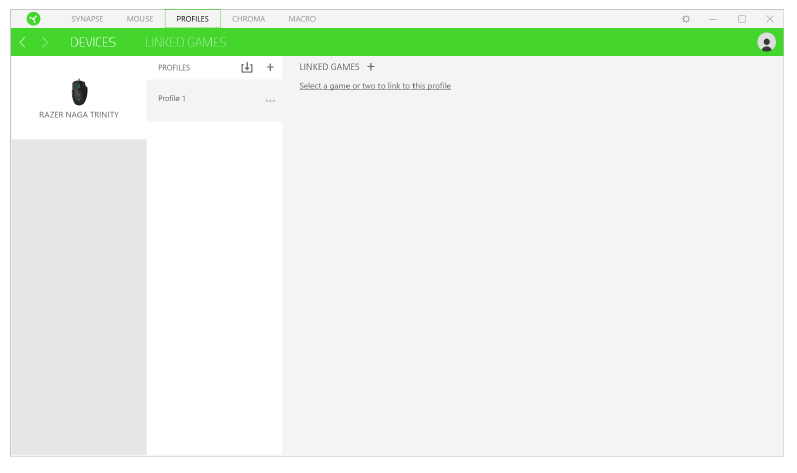Click the Razer logo icon

pyautogui.click(x=34, y=19)
